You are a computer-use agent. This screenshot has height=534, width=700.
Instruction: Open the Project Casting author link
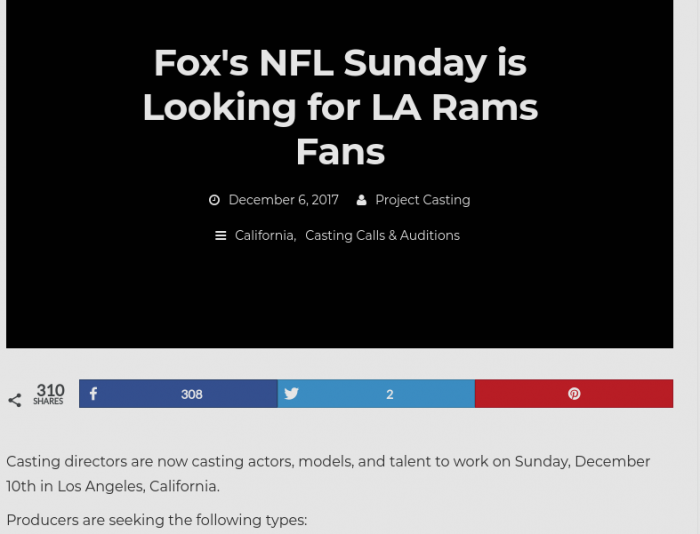pos(422,200)
